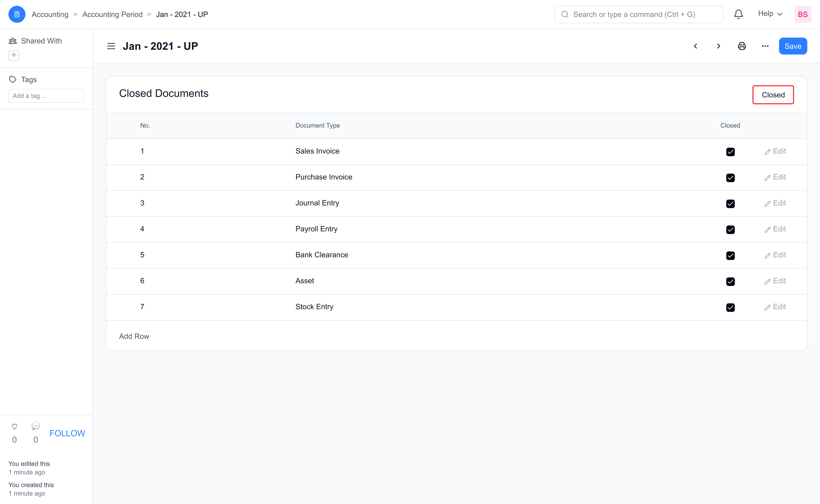Screen dimensions: 820x504
Task: Click Add Row below the table
Action: (134, 336)
